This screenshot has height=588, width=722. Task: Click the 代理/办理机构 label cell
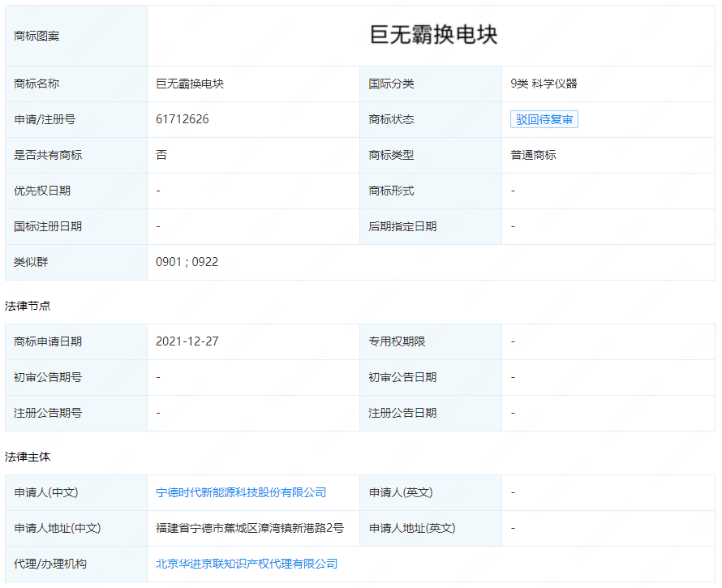click(50, 564)
